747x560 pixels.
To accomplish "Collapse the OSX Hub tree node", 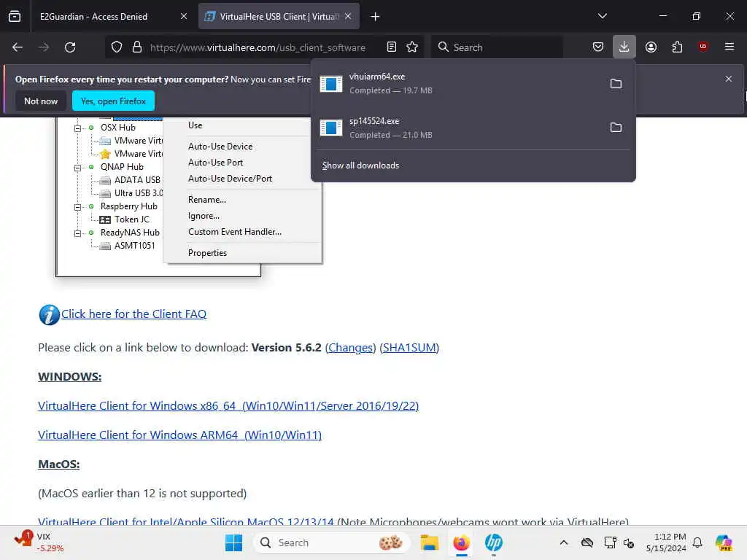I will click(77, 128).
